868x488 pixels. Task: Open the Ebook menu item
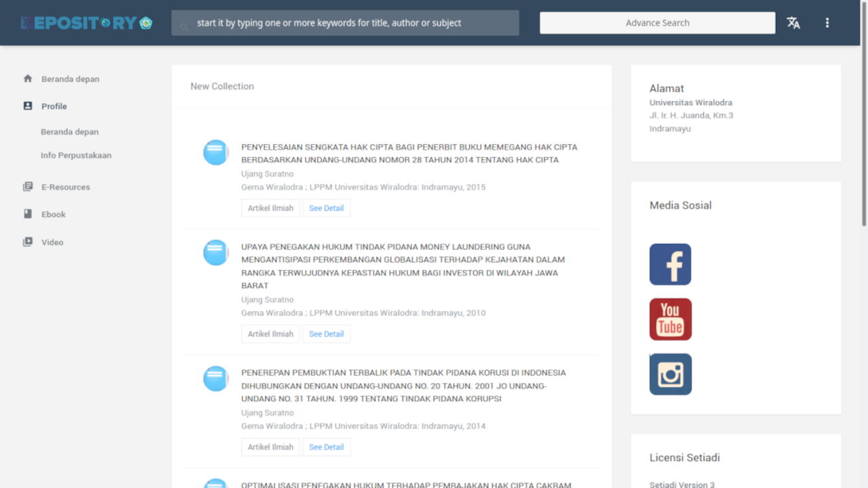[x=54, y=214]
